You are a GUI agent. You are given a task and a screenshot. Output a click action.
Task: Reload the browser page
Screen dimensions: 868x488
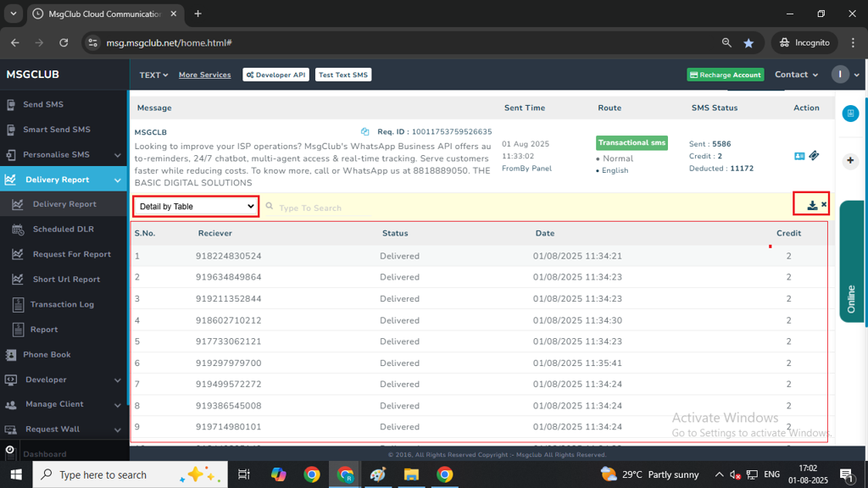pyautogui.click(x=64, y=42)
